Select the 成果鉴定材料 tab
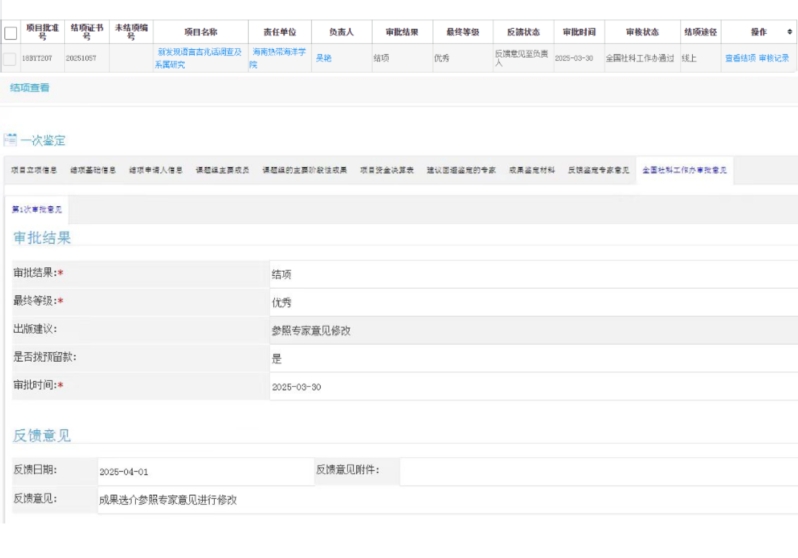 pyautogui.click(x=532, y=170)
